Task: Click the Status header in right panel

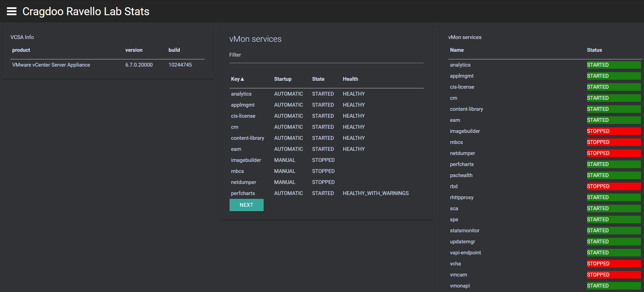Action: point(594,50)
